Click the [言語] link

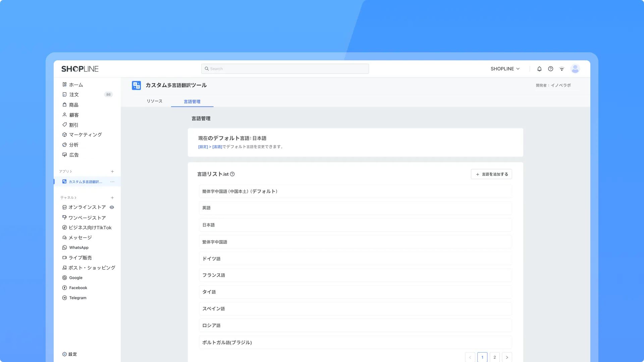point(217,147)
